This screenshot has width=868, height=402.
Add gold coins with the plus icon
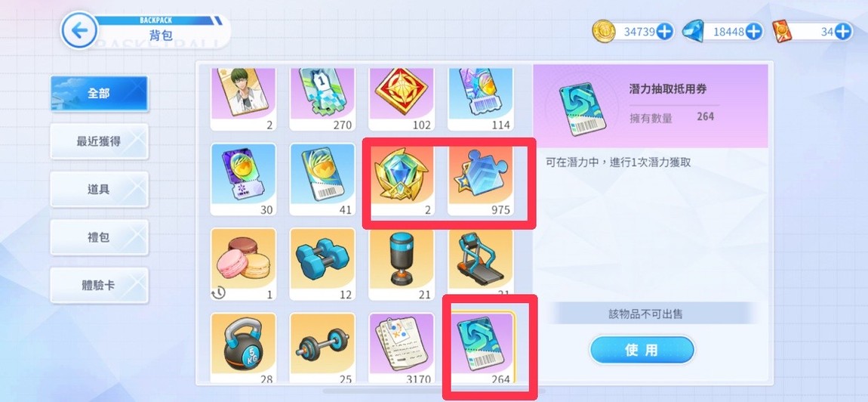click(664, 32)
